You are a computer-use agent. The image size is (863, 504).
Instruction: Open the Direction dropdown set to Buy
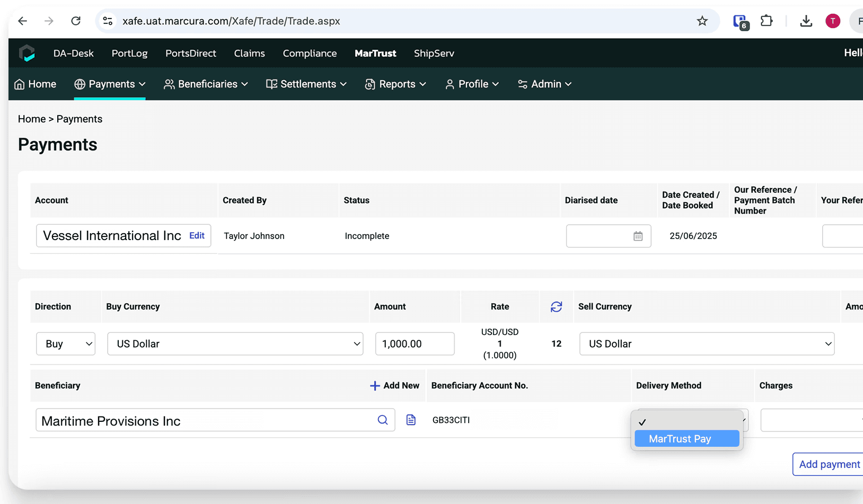tap(66, 344)
